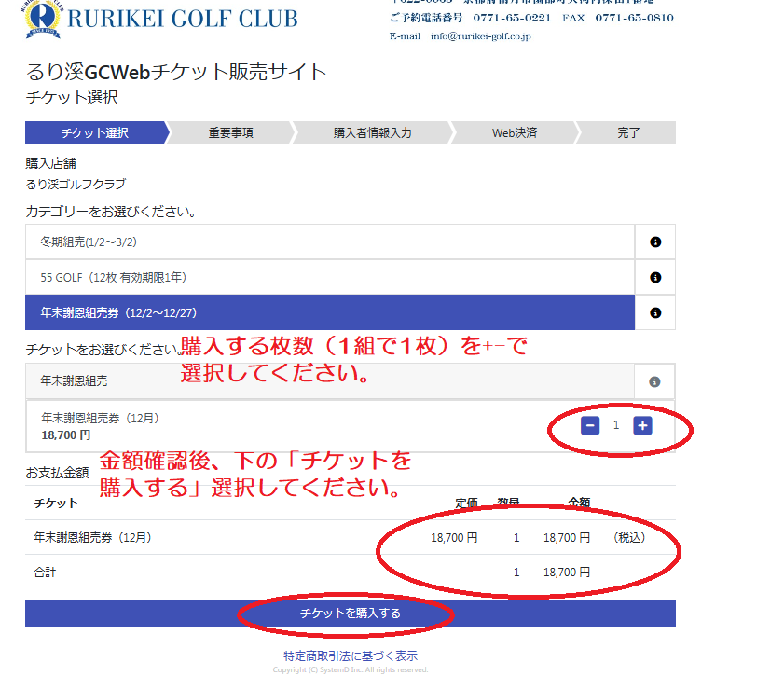The image size is (784, 690).
Task: Click the 年末謝恩組売券（12月） ticket name in selection list
Action: [x=100, y=418]
